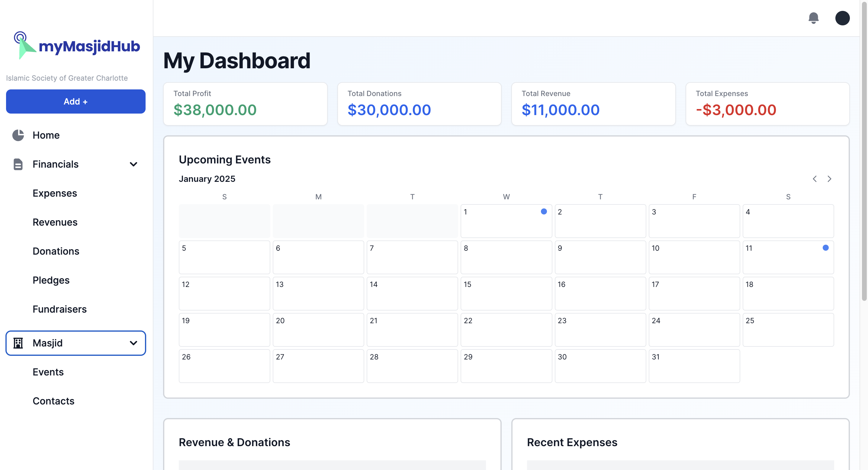Click the myMasjidHub logo
Viewport: 868px width, 470px height.
click(76, 46)
